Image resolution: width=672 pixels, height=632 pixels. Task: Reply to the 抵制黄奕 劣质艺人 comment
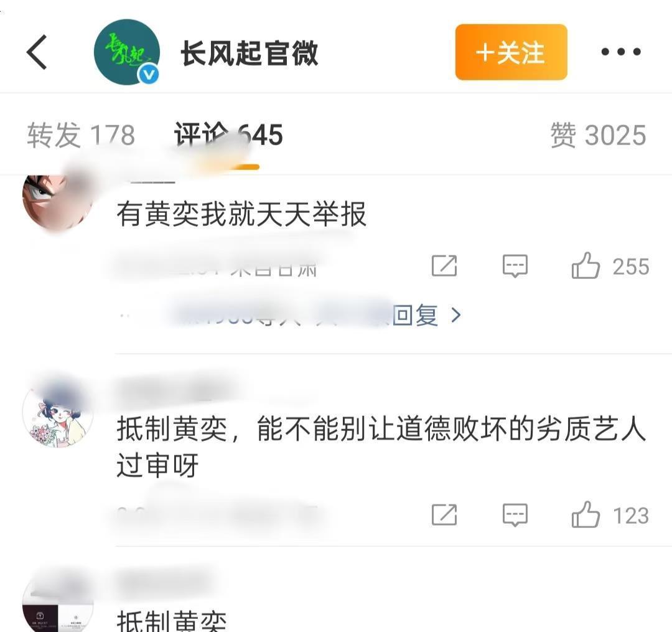coord(515,515)
